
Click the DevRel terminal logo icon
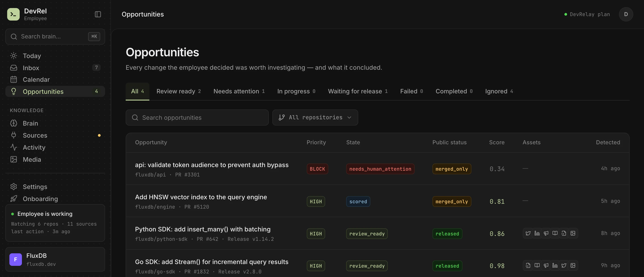click(13, 14)
